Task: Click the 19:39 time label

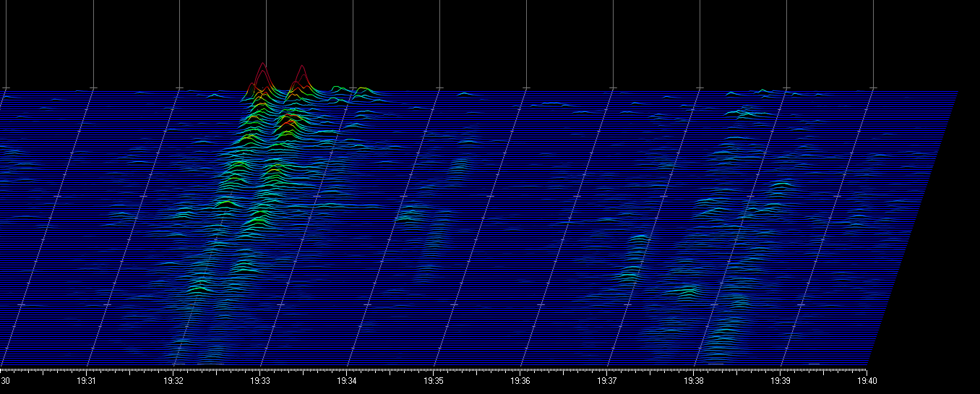Action: click(x=781, y=380)
